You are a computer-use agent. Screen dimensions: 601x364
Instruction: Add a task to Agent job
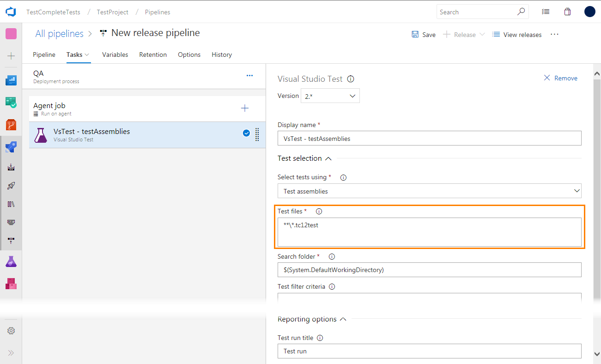click(x=245, y=108)
